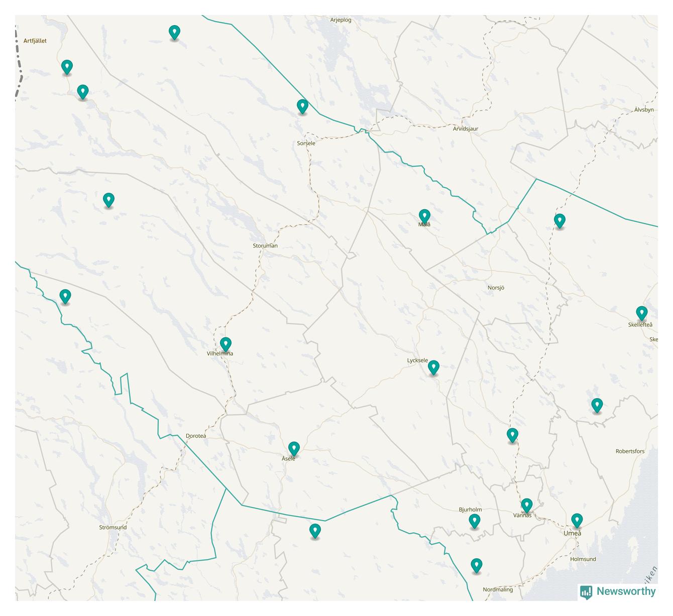673x616 pixels.
Task: Click the Norsjö town label
Action: [496, 288]
